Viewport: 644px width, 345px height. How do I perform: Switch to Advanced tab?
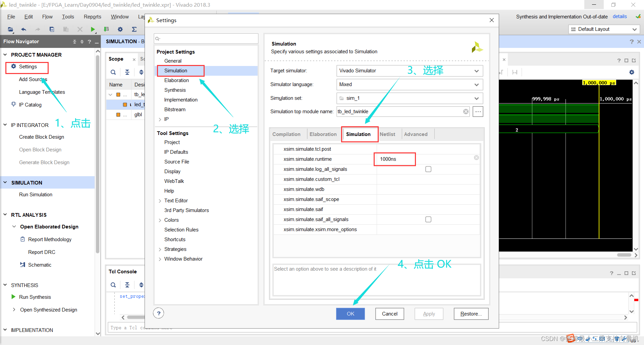point(416,134)
